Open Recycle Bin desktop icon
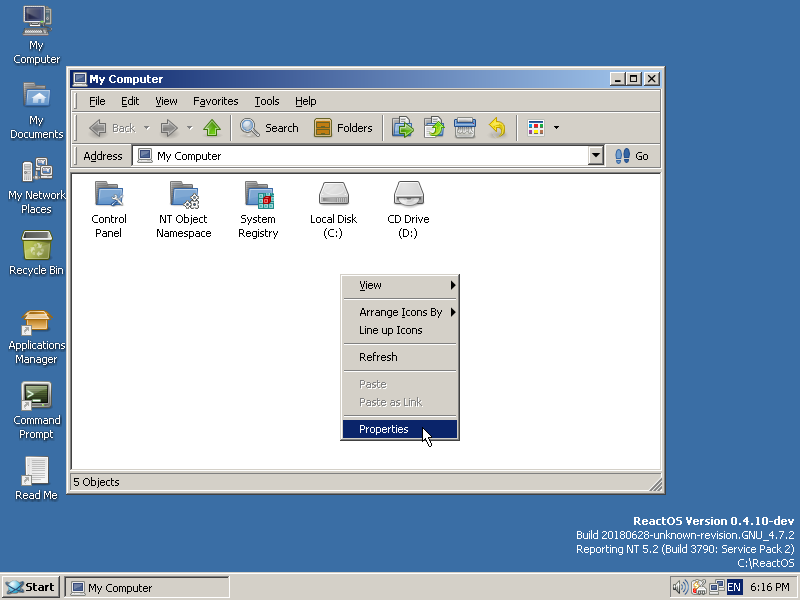 click(x=36, y=254)
